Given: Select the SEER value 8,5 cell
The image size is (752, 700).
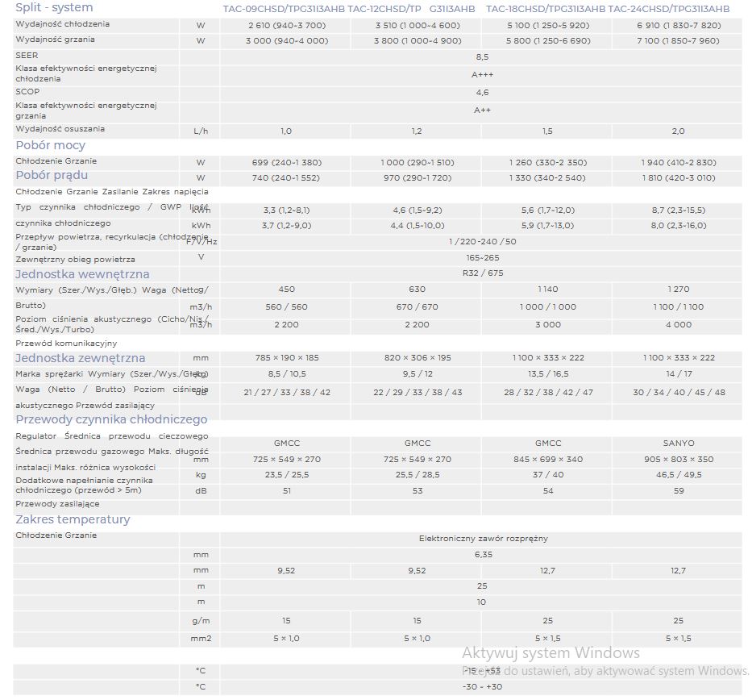Looking at the screenshot, I should click(482, 57).
